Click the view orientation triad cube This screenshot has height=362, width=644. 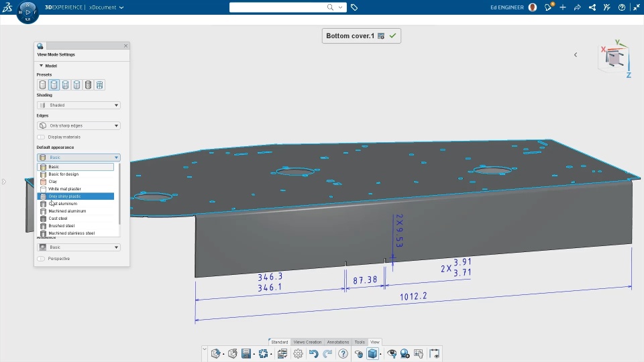point(615,59)
